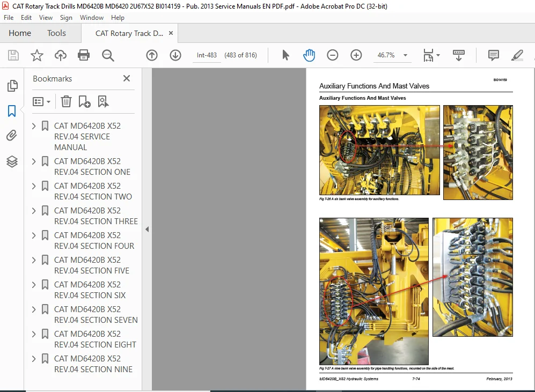The image size is (535, 392).
Task: Expand REV.04 SECTION THREE bookmark
Action: [34, 211]
